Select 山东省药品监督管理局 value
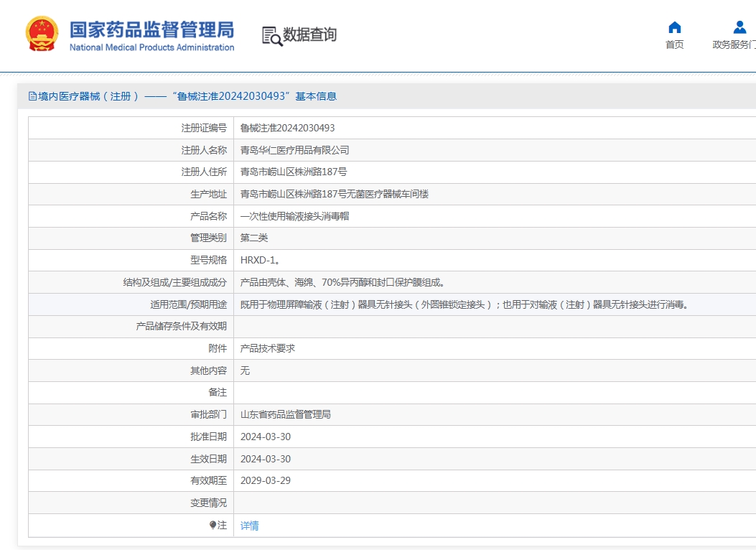The height and width of the screenshot is (550, 756). (286, 414)
